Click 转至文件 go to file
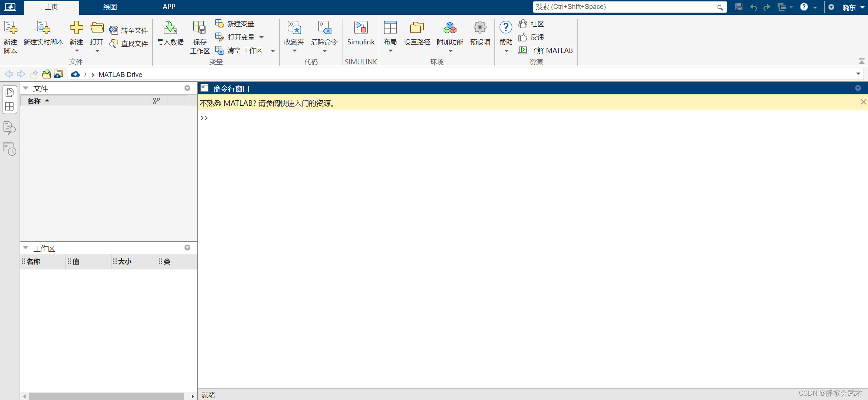This screenshot has width=868, height=400. (x=129, y=30)
